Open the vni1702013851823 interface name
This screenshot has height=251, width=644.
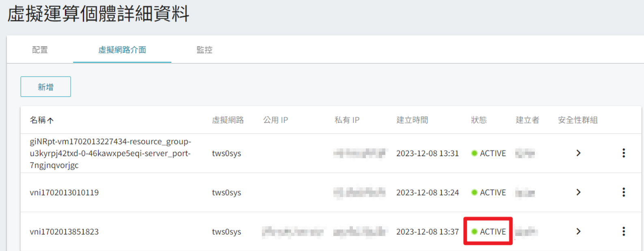pos(64,232)
